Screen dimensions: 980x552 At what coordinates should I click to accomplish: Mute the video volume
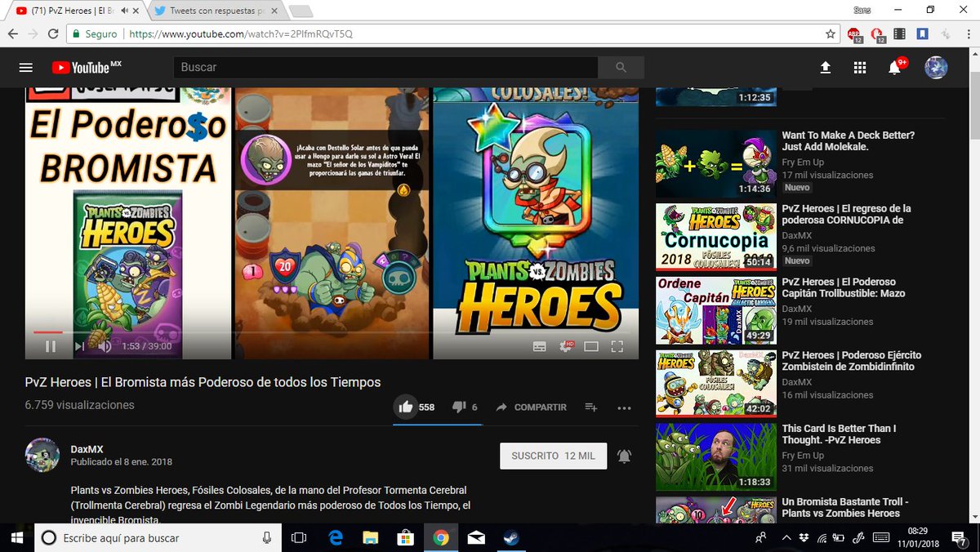click(x=105, y=346)
